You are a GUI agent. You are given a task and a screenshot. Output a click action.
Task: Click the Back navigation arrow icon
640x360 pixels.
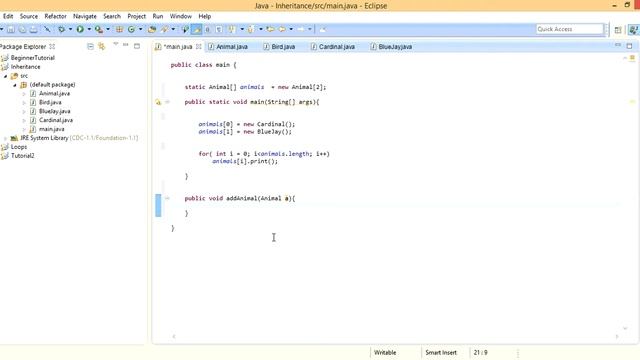tap(282, 29)
